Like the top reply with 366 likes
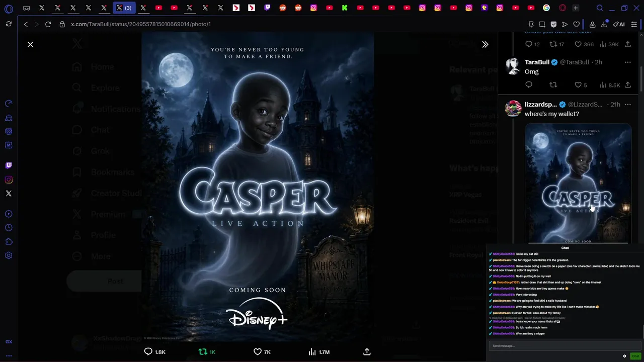The image size is (644, 362). coord(584,44)
